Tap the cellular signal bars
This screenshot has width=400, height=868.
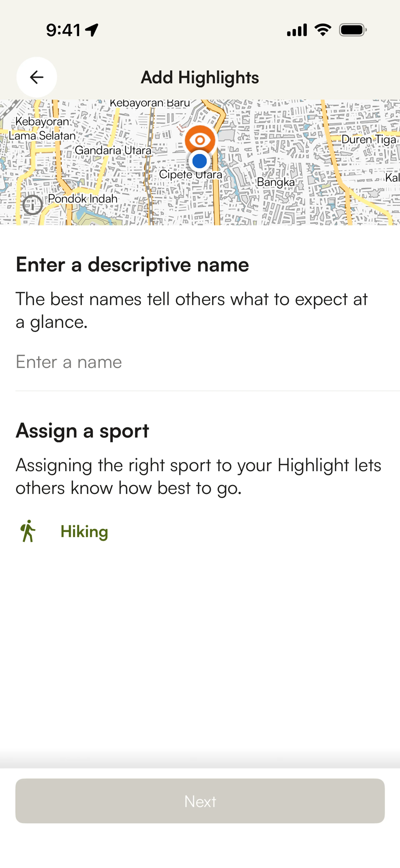pos(297,30)
